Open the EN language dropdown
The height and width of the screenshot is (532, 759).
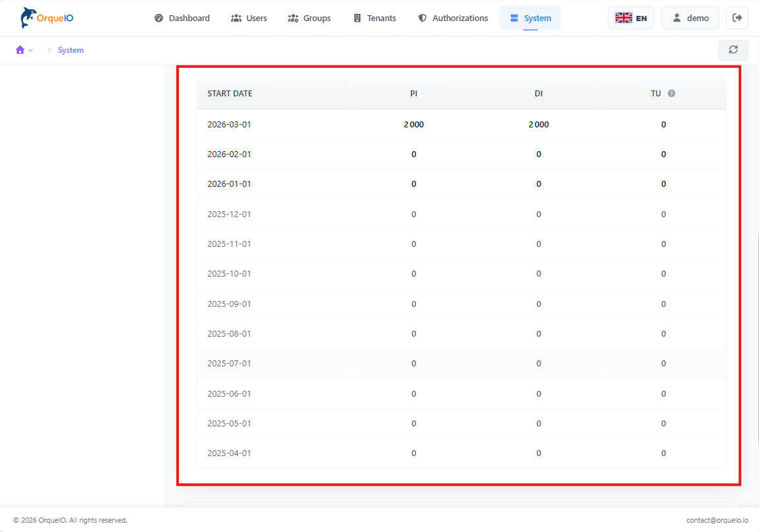click(x=631, y=18)
